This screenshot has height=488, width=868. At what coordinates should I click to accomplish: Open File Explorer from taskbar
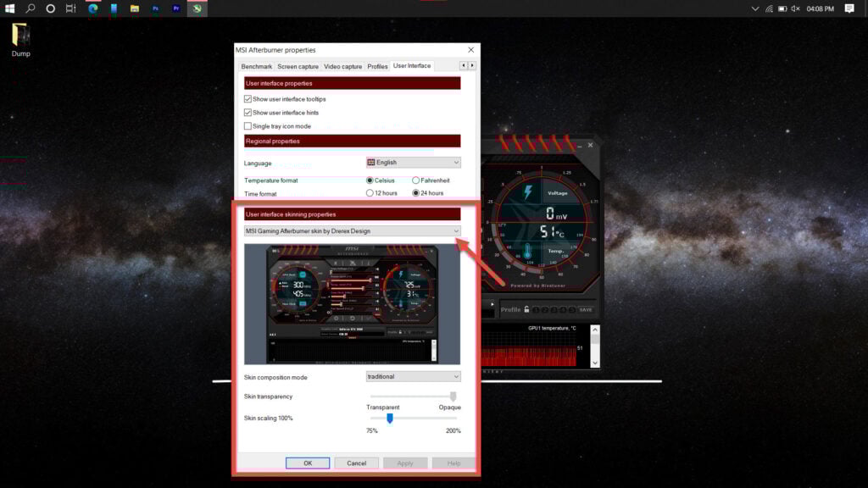coord(135,8)
